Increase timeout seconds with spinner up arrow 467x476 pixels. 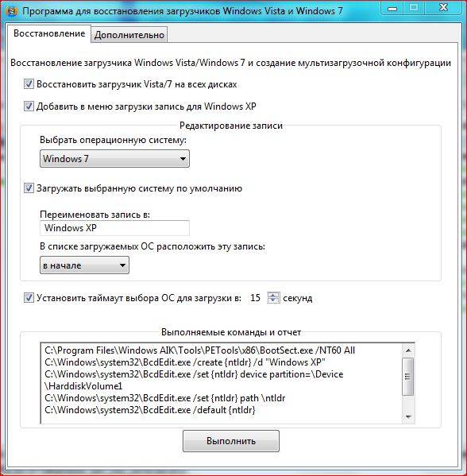(273, 295)
